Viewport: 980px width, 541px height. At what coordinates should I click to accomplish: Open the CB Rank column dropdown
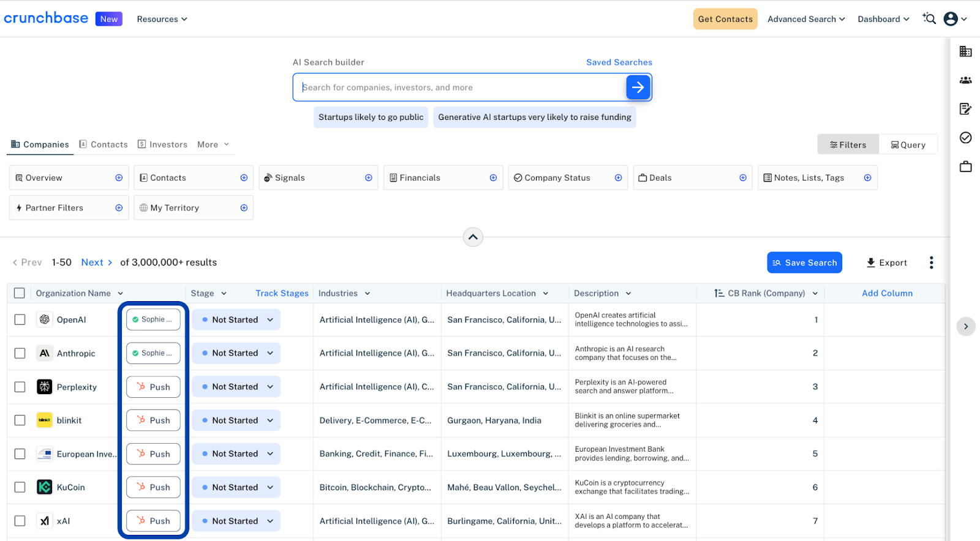coord(815,294)
